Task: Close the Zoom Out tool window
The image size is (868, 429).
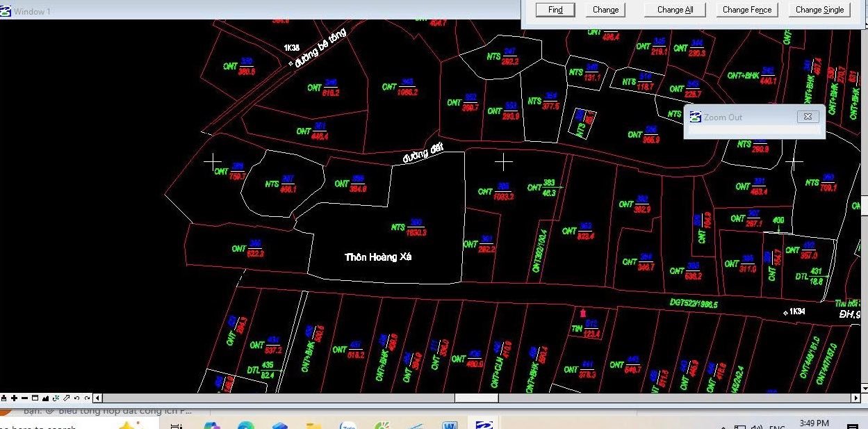Action: tap(808, 117)
